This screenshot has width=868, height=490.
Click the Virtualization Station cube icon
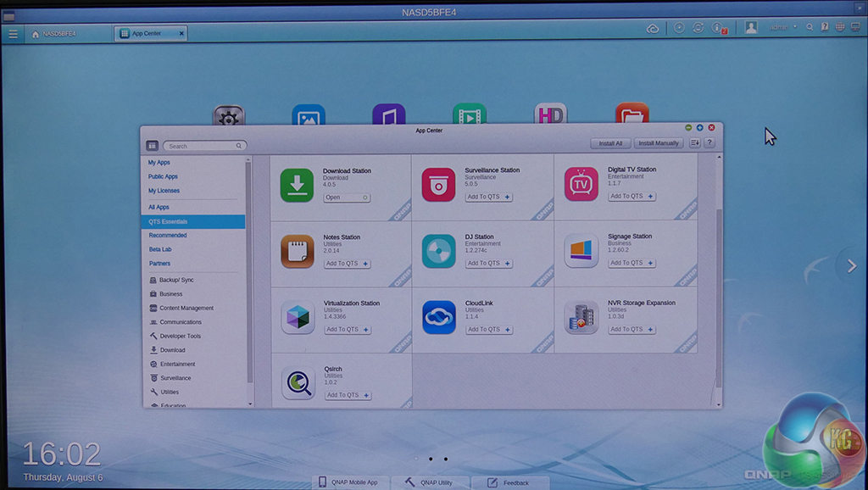point(298,317)
